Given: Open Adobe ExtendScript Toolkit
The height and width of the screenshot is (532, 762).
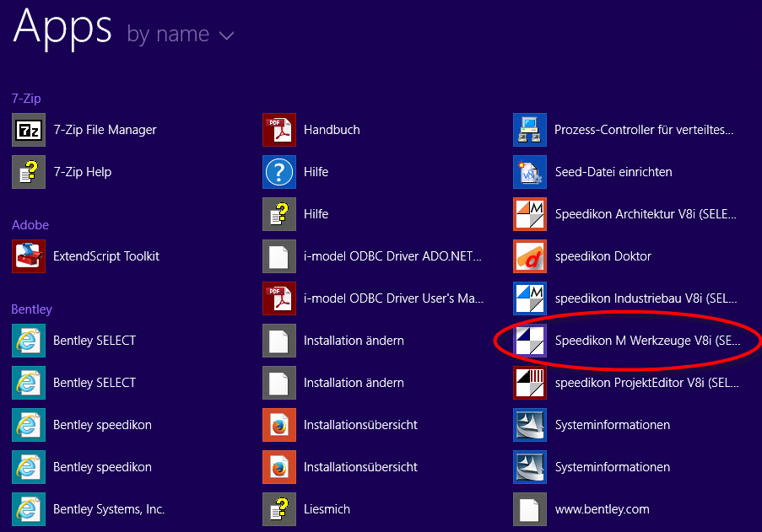Looking at the screenshot, I should (x=86, y=256).
